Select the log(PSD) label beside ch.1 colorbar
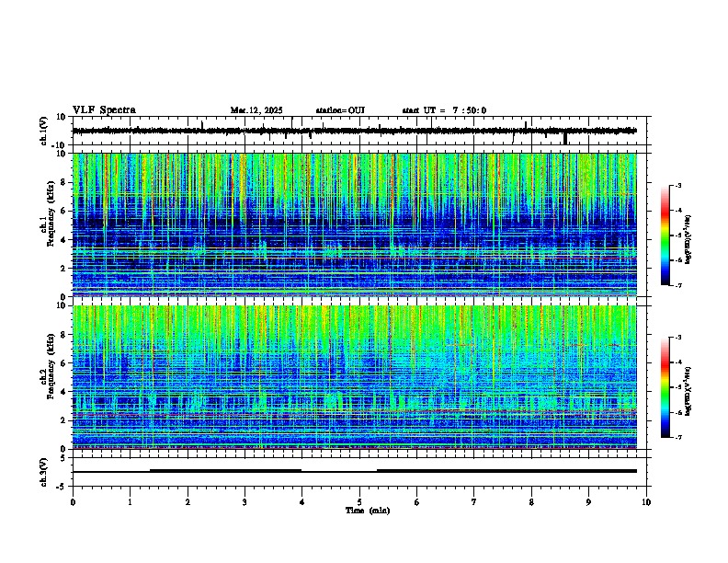The image size is (728, 563). coord(688,240)
